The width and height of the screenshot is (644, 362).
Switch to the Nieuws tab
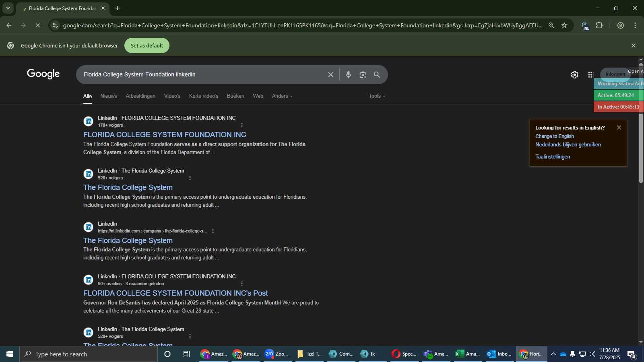(109, 96)
